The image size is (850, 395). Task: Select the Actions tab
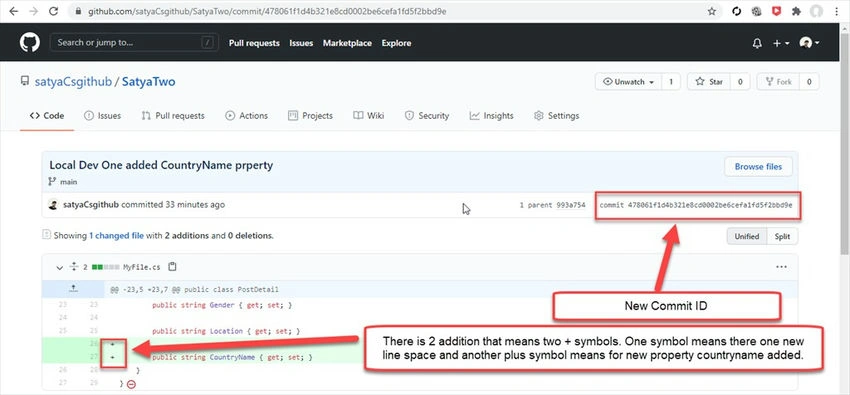pyautogui.click(x=247, y=115)
